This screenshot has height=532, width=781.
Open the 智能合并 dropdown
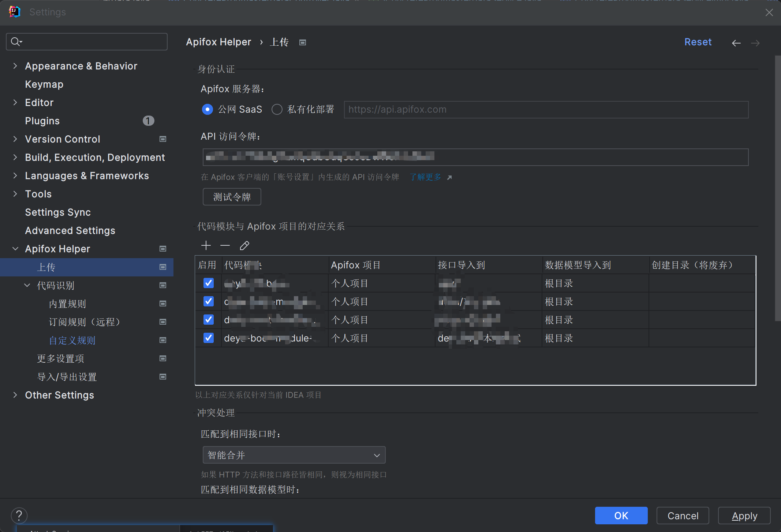point(294,455)
